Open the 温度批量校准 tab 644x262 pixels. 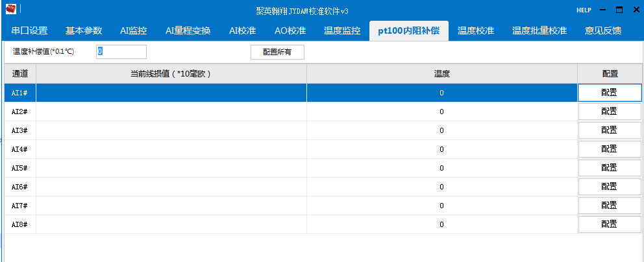(x=539, y=30)
